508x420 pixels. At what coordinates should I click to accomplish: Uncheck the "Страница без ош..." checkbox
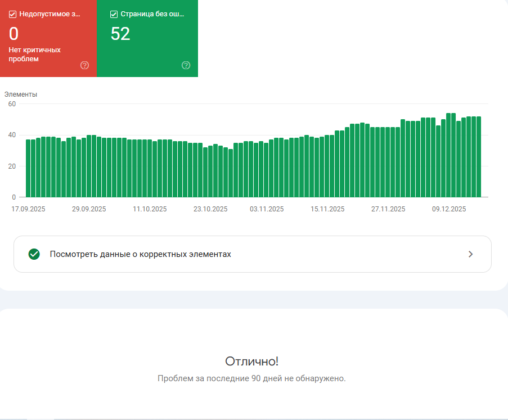click(x=114, y=14)
